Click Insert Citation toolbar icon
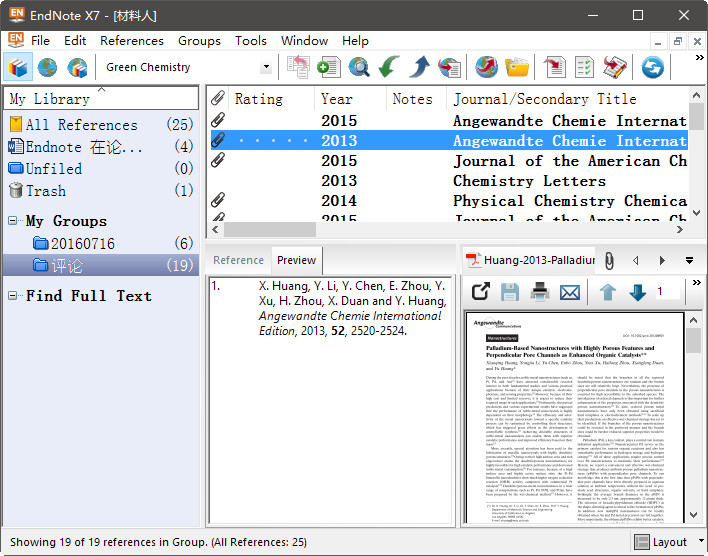The image size is (708, 556). click(x=555, y=67)
